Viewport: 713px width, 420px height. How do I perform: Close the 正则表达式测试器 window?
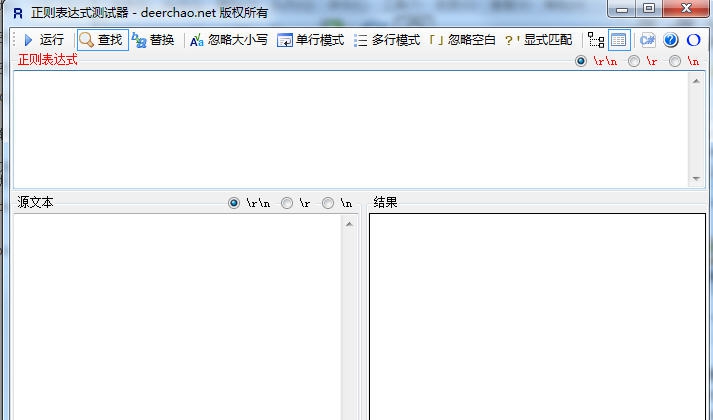coord(686,9)
